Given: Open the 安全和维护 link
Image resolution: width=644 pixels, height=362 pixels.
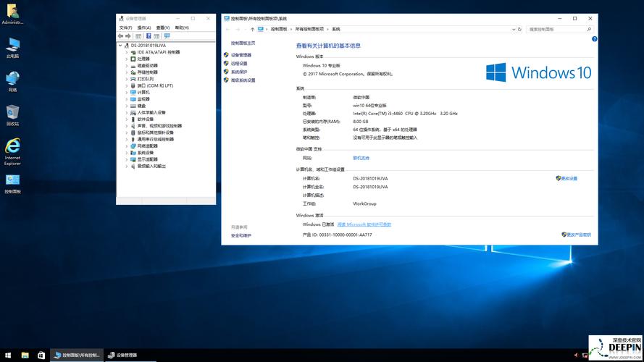Looking at the screenshot, I should click(241, 235).
